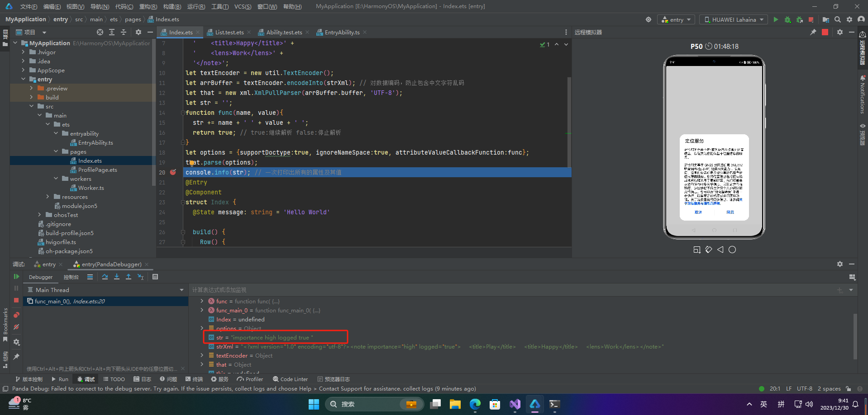Switch to the EntryAbility.ts editor tab
868x415 pixels.
pos(342,32)
